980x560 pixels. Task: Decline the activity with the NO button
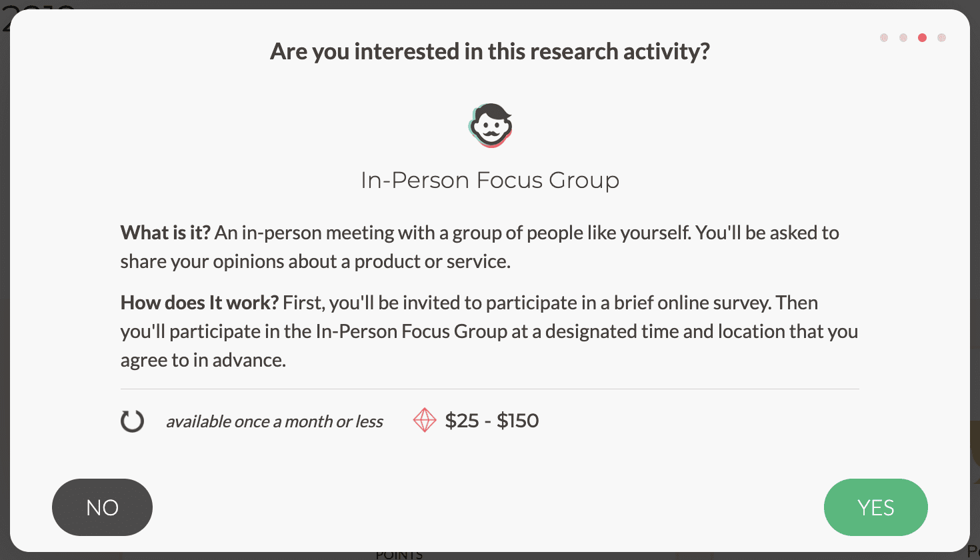click(x=102, y=507)
